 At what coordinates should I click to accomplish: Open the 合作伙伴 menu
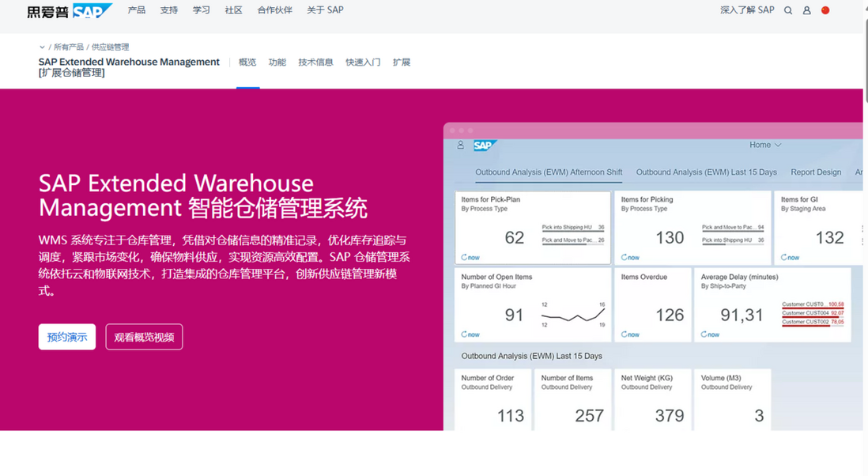coord(274,10)
